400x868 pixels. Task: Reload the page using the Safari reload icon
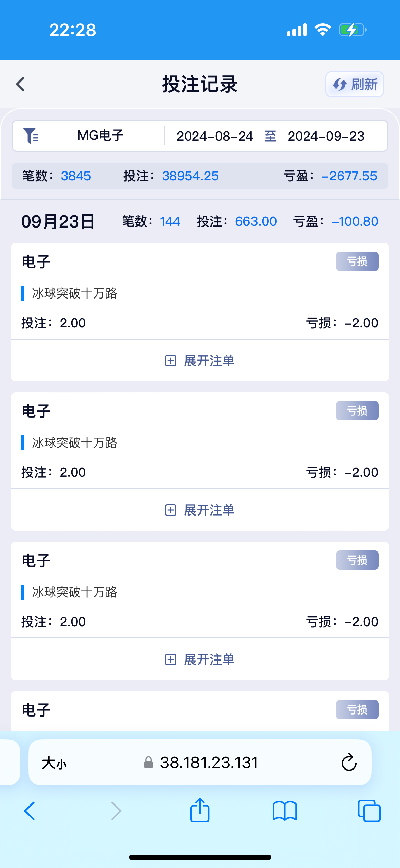(349, 763)
